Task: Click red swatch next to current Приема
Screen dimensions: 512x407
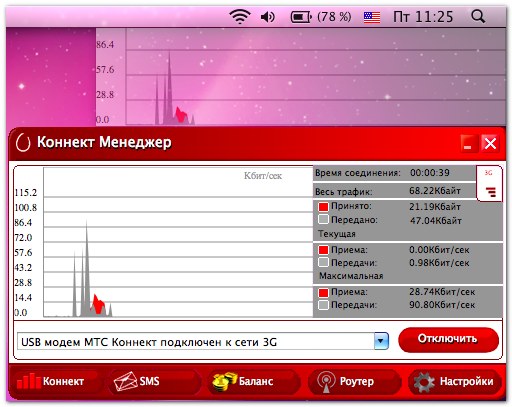Action: click(x=323, y=250)
